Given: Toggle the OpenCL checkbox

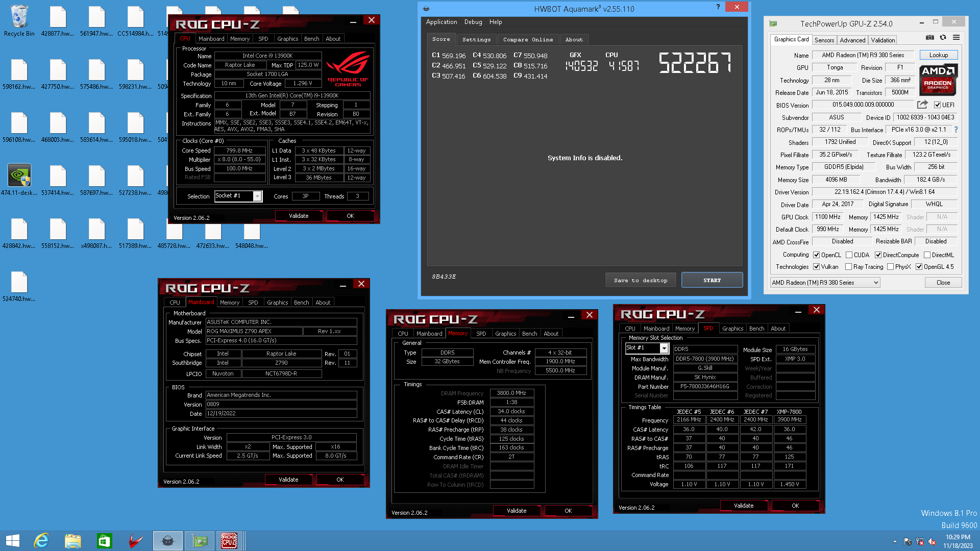Looking at the screenshot, I should click(816, 255).
